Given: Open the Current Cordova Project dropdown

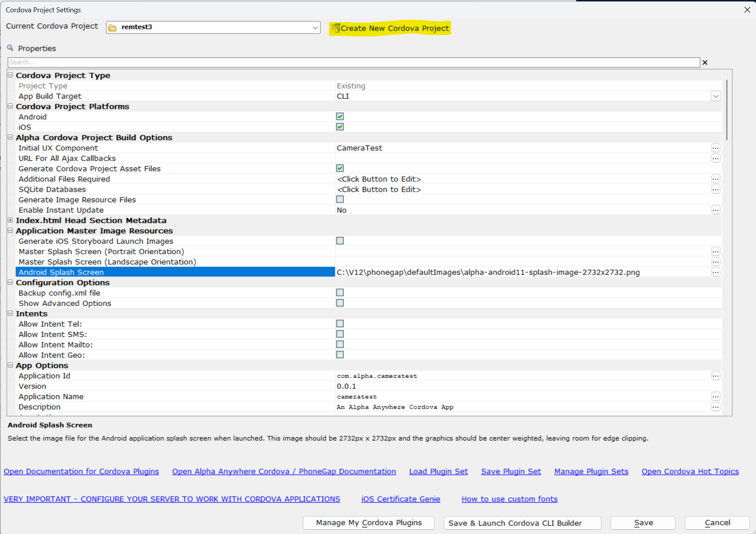Looking at the screenshot, I should click(315, 28).
